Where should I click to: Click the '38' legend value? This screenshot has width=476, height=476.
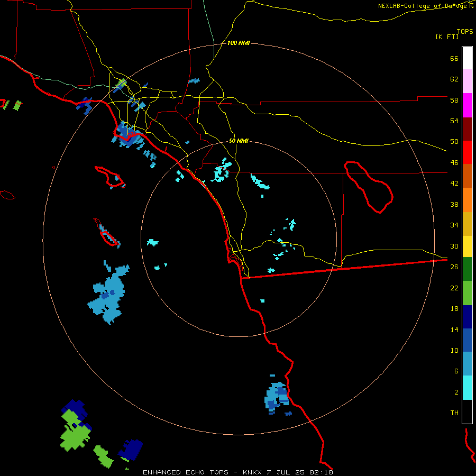[x=454, y=204]
